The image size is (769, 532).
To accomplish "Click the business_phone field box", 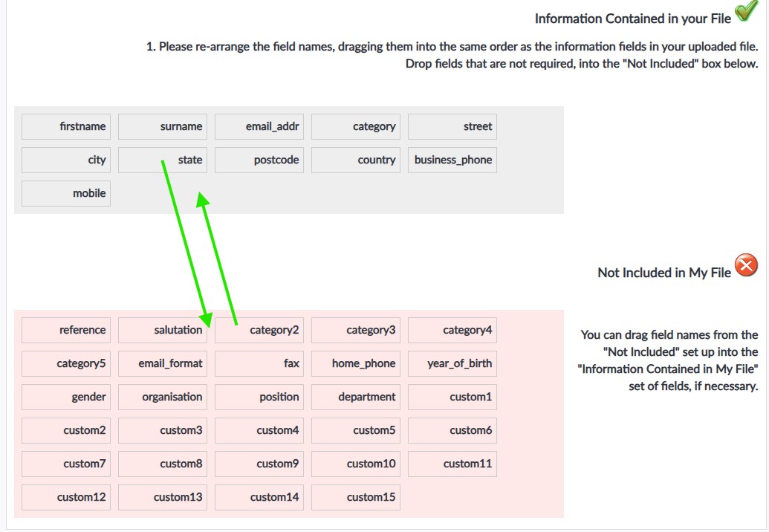I will click(x=452, y=160).
